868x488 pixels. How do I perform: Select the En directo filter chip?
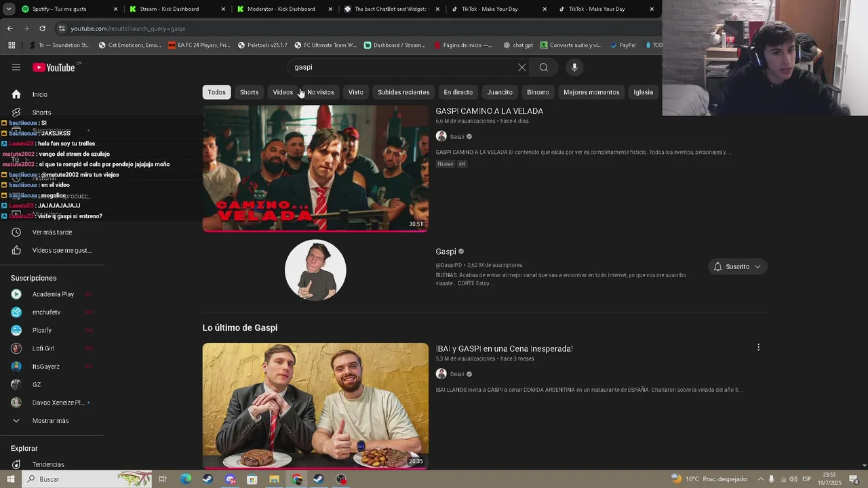pyautogui.click(x=458, y=92)
